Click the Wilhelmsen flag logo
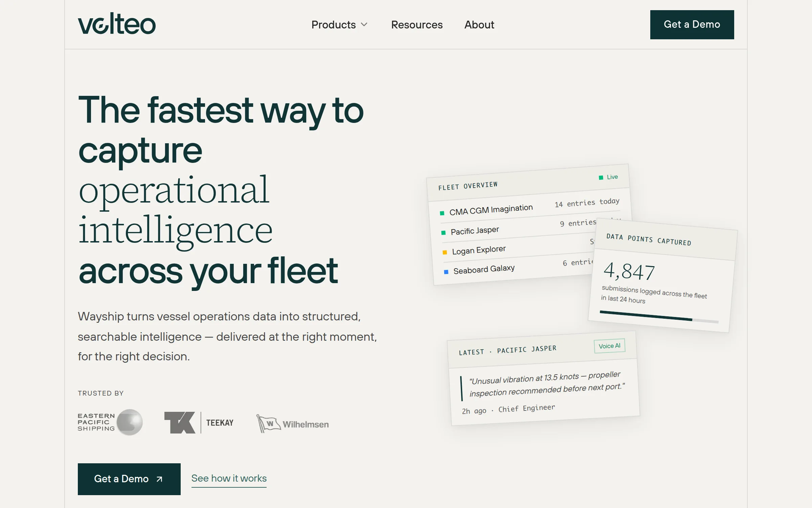812x508 pixels. coord(292,424)
